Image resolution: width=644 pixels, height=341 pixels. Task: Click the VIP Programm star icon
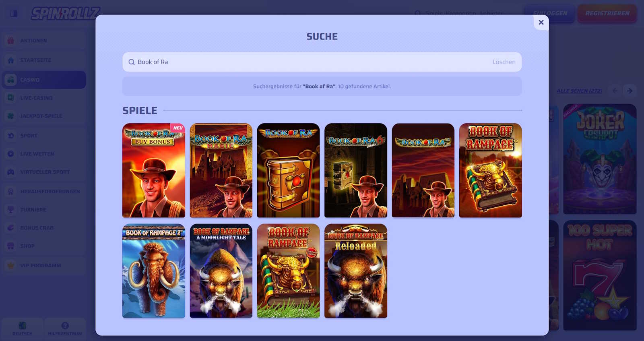tap(11, 265)
